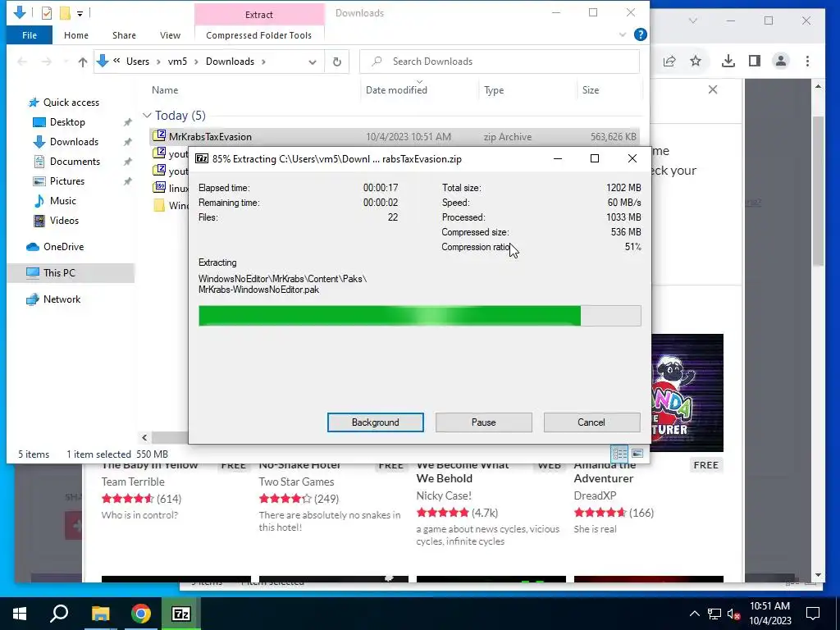The image size is (840, 630).
Task: Open Chrome three-dot menu
Action: (807, 61)
